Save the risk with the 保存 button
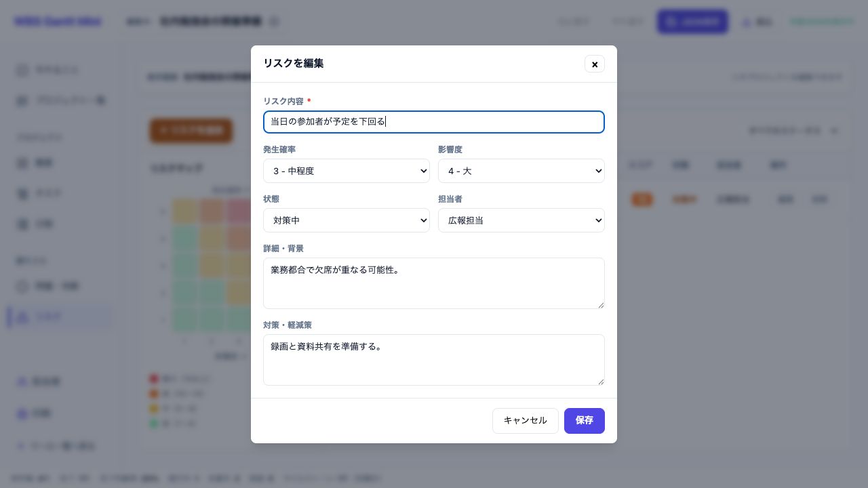The width and height of the screenshot is (868, 488). click(x=585, y=421)
